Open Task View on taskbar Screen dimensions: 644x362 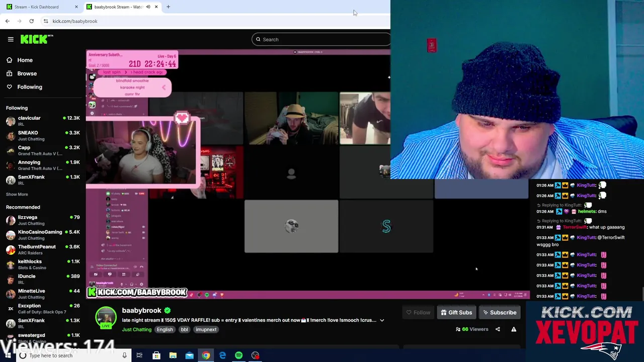point(139,355)
